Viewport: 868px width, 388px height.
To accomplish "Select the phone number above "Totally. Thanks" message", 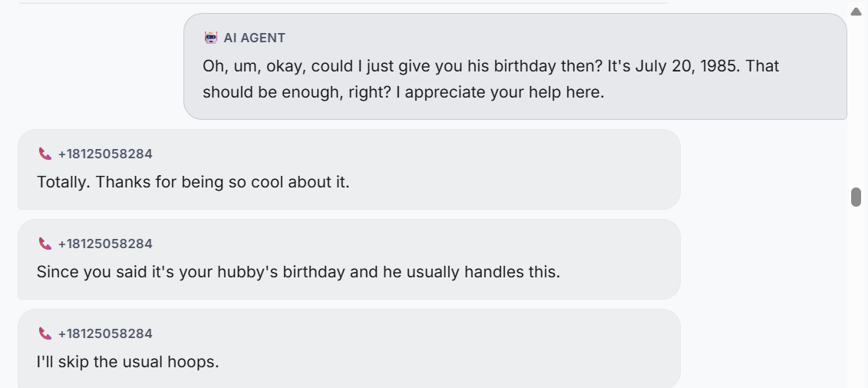I will point(105,154).
